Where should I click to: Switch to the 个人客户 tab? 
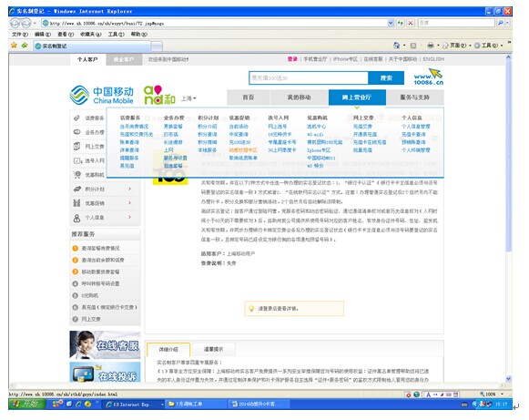click(x=87, y=59)
